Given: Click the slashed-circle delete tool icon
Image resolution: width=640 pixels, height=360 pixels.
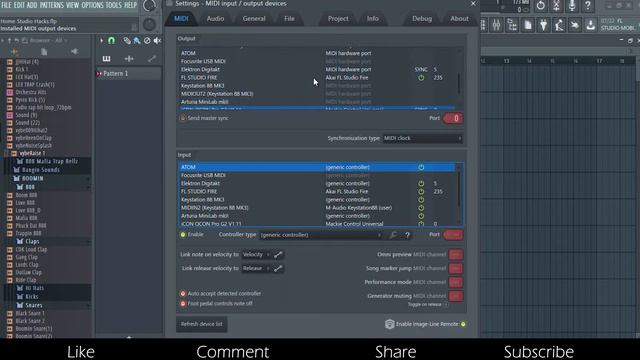Looking at the screenshot, I should pos(147,41).
